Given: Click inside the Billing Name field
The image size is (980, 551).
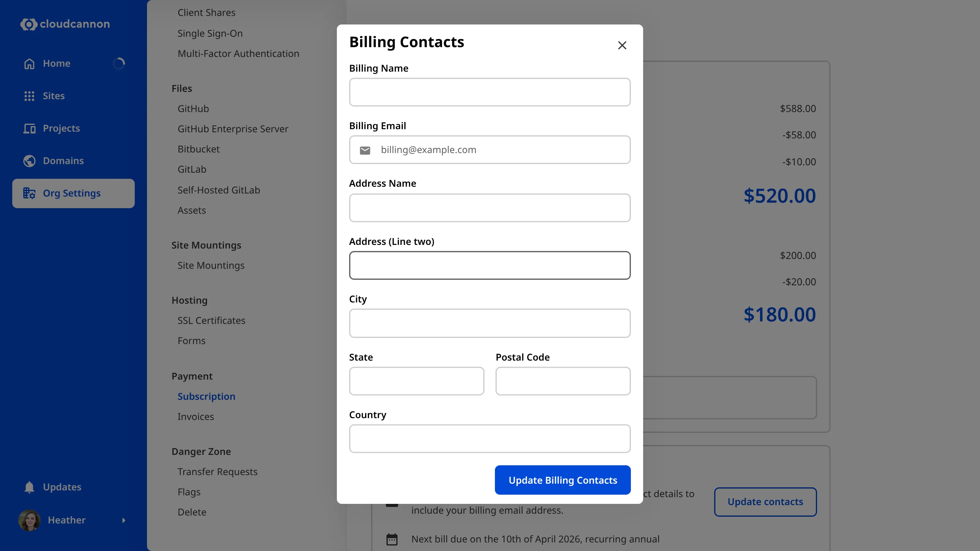Looking at the screenshot, I should click(490, 92).
